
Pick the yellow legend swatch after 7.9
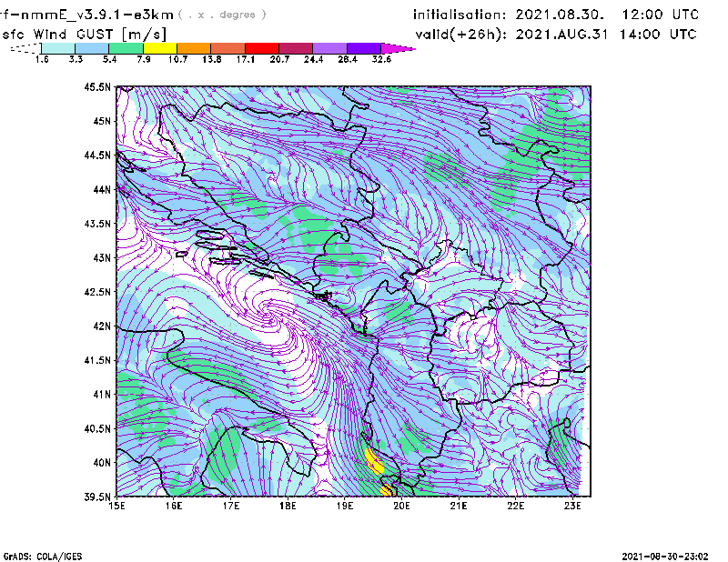coord(160,48)
